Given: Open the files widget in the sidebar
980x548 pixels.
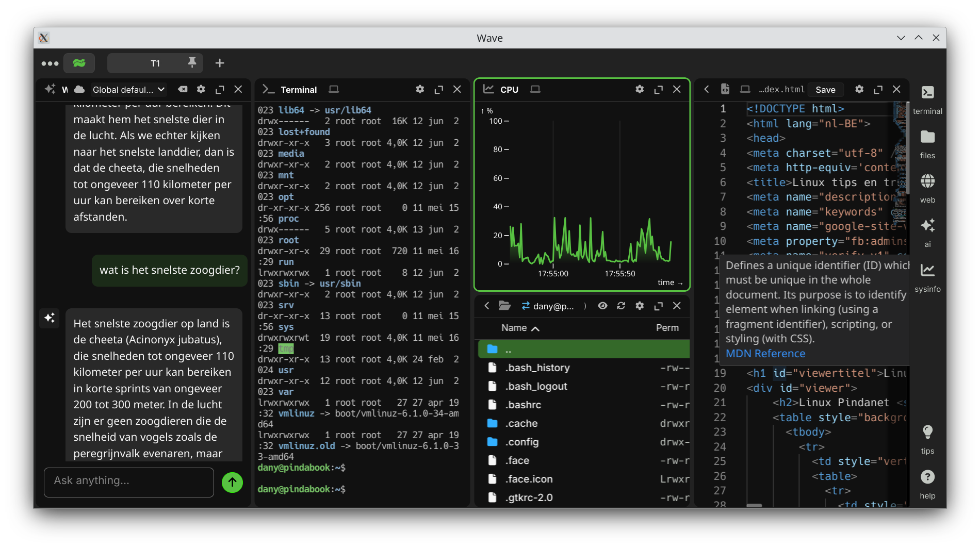Looking at the screenshot, I should (x=927, y=144).
